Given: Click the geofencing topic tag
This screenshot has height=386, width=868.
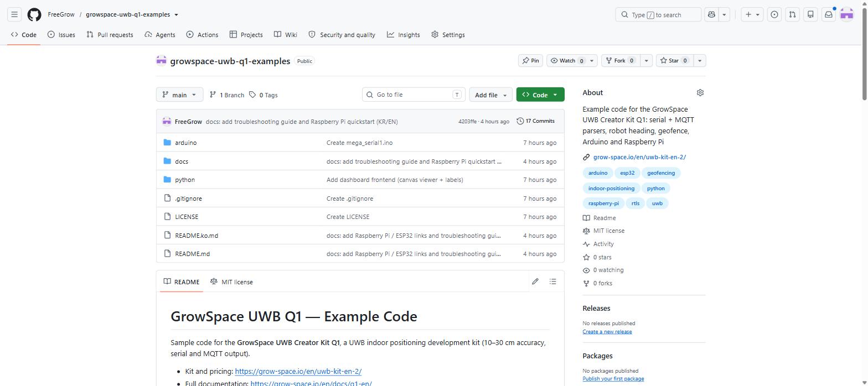Looking at the screenshot, I should [661, 173].
